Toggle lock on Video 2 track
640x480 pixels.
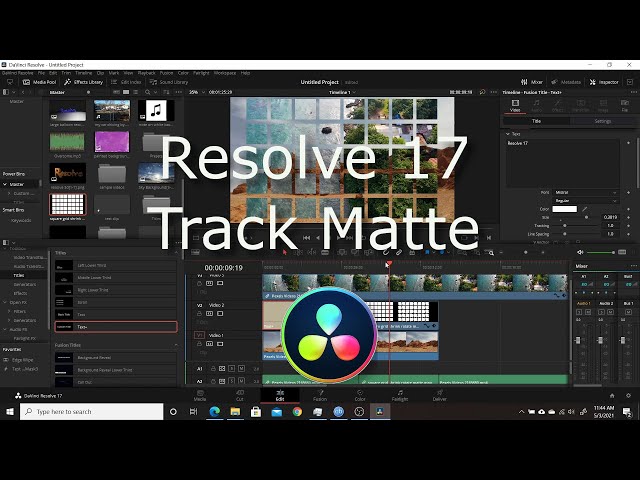[199, 313]
